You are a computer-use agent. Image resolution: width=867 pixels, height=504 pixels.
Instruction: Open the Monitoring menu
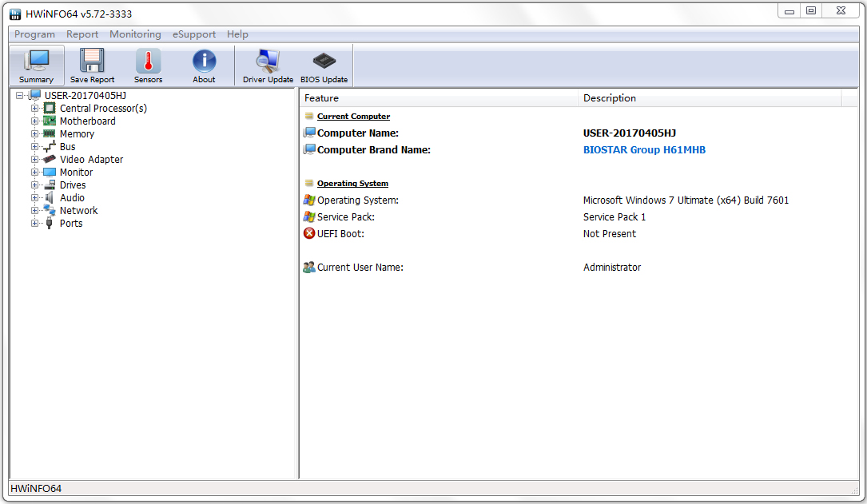point(136,34)
